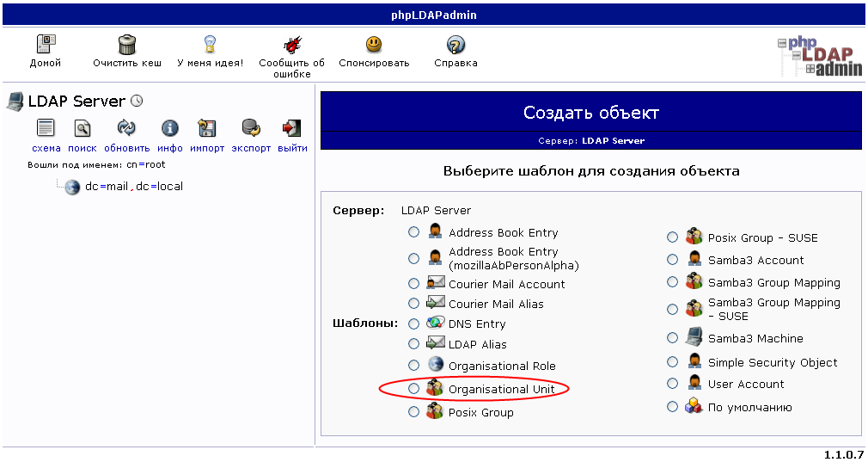This screenshot has width=868, height=462.
Task: Click the схема schema icon
Action: [46, 128]
